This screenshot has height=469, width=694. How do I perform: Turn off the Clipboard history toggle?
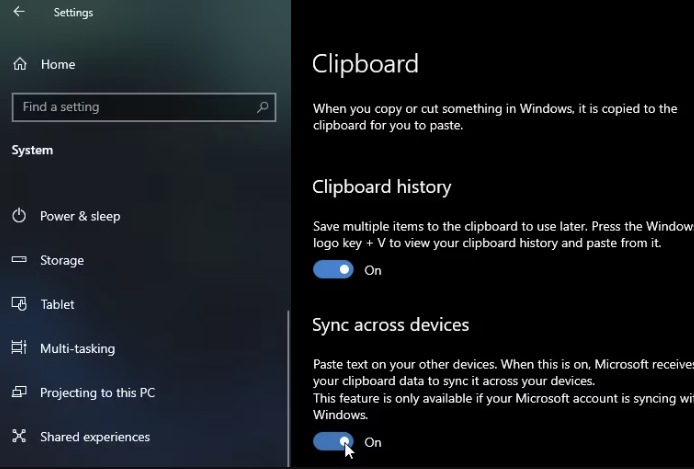pos(333,270)
